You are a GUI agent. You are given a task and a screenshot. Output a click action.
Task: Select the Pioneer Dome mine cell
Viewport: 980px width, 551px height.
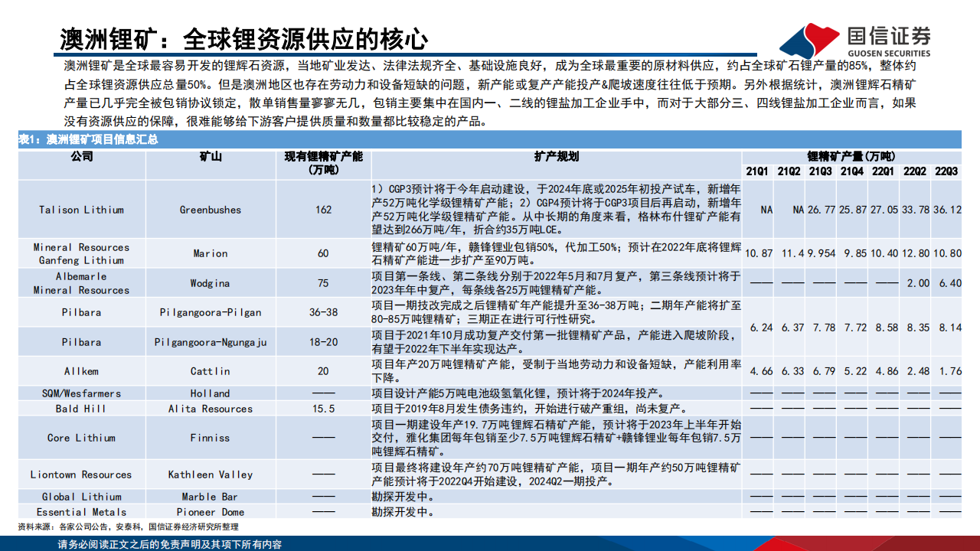(x=210, y=512)
